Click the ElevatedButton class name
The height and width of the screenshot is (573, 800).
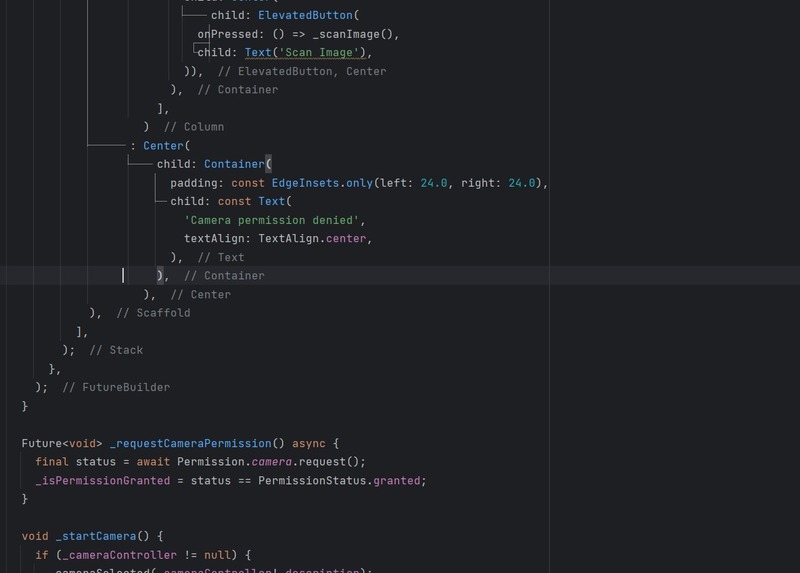click(305, 15)
